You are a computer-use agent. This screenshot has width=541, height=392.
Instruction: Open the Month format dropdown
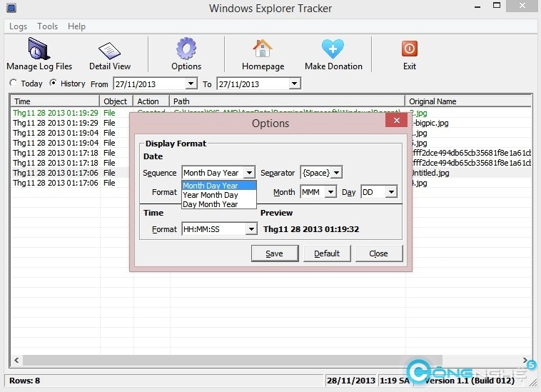coord(331,192)
